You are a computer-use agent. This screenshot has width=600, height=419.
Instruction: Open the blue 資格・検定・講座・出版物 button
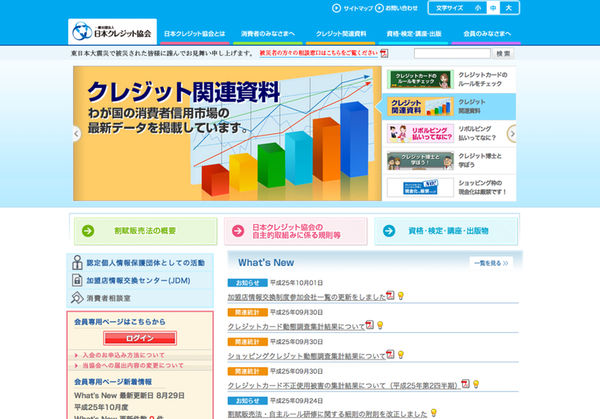[446, 231]
